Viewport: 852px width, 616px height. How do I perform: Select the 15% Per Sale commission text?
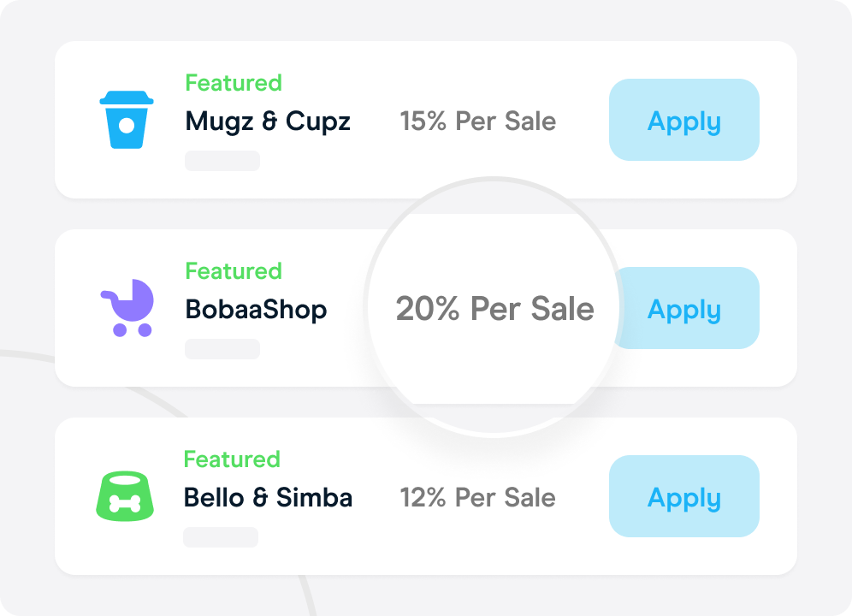[477, 121]
